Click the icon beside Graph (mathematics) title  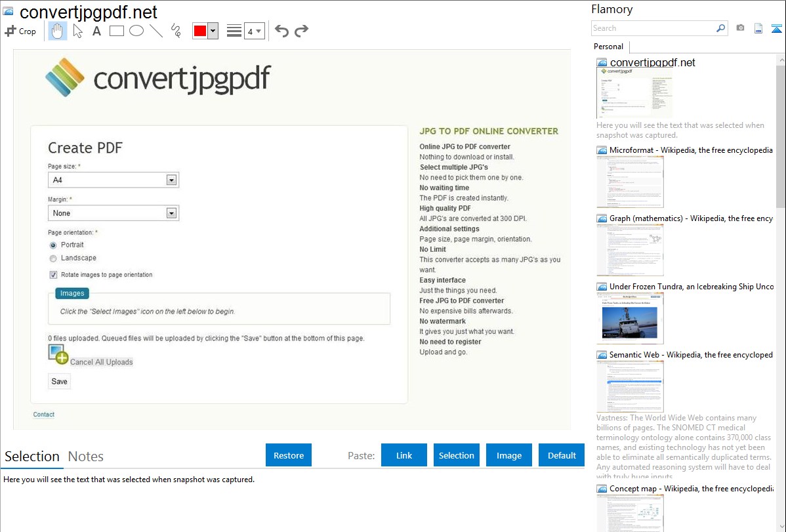[x=602, y=218]
